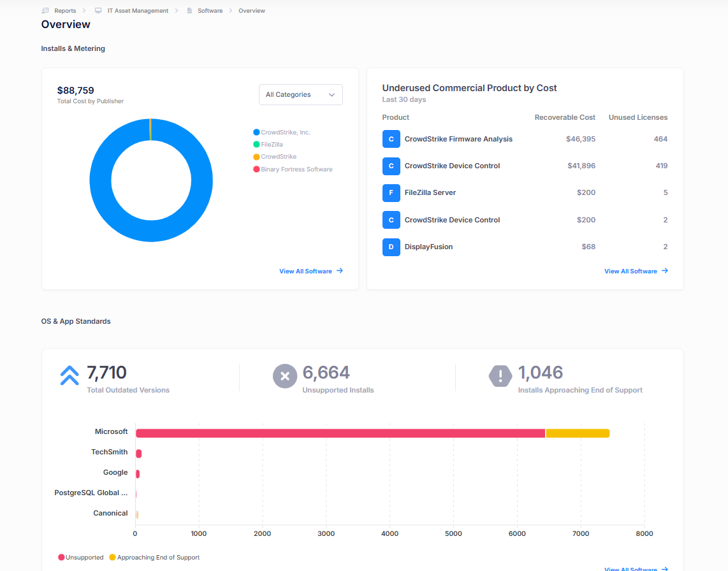Screen dimensions: 728x571
Task: Click the DisplayFusion D icon
Action: [391, 247]
